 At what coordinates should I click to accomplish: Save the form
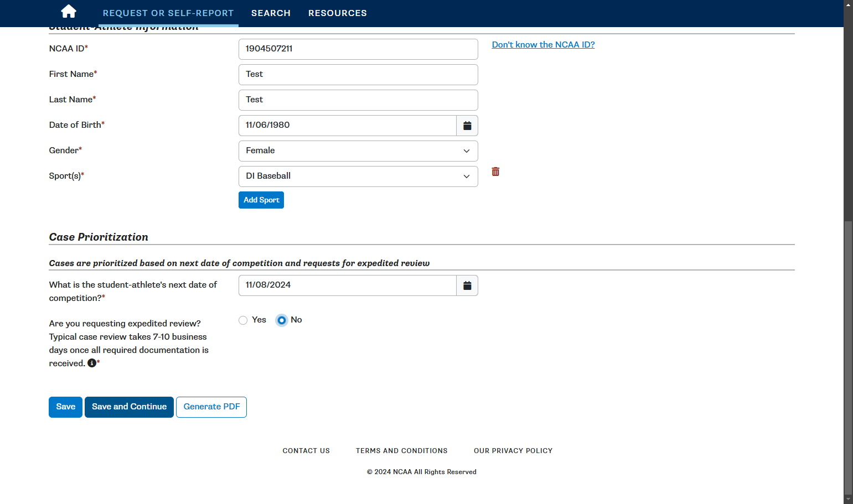tap(65, 407)
